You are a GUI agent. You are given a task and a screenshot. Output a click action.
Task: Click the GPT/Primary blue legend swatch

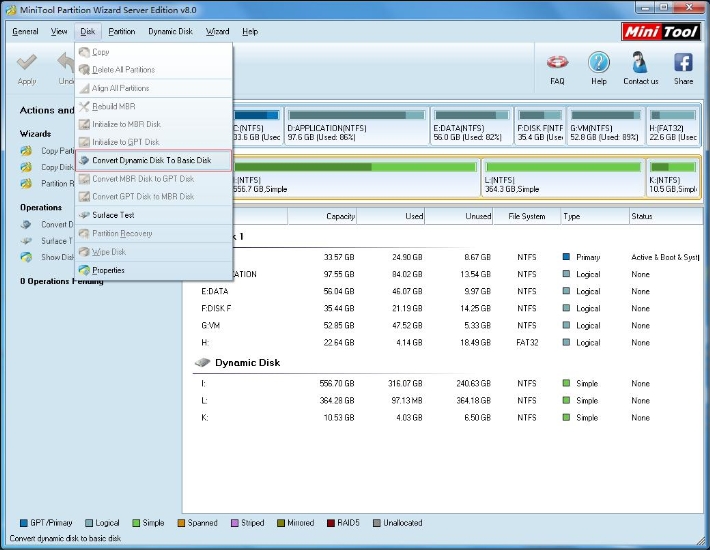tap(24, 523)
